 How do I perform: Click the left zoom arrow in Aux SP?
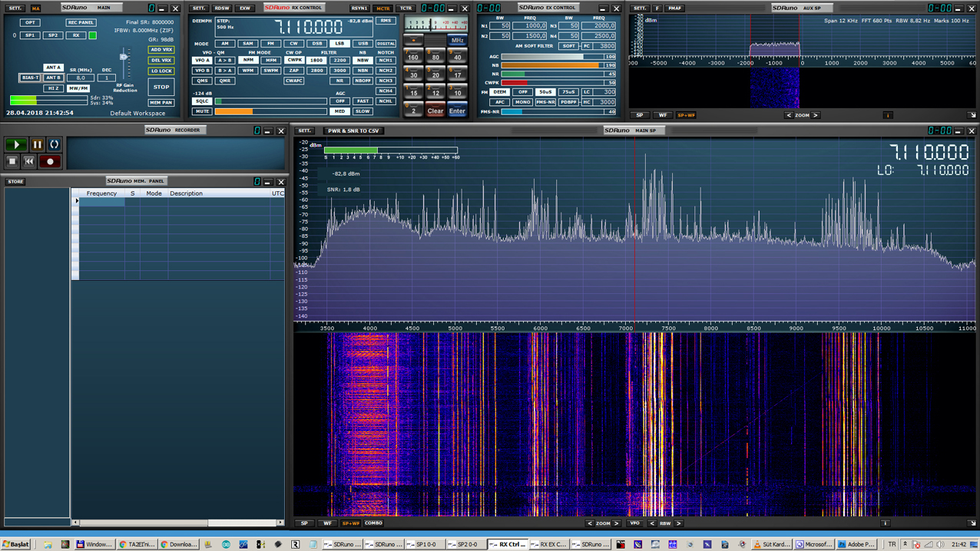(x=788, y=115)
